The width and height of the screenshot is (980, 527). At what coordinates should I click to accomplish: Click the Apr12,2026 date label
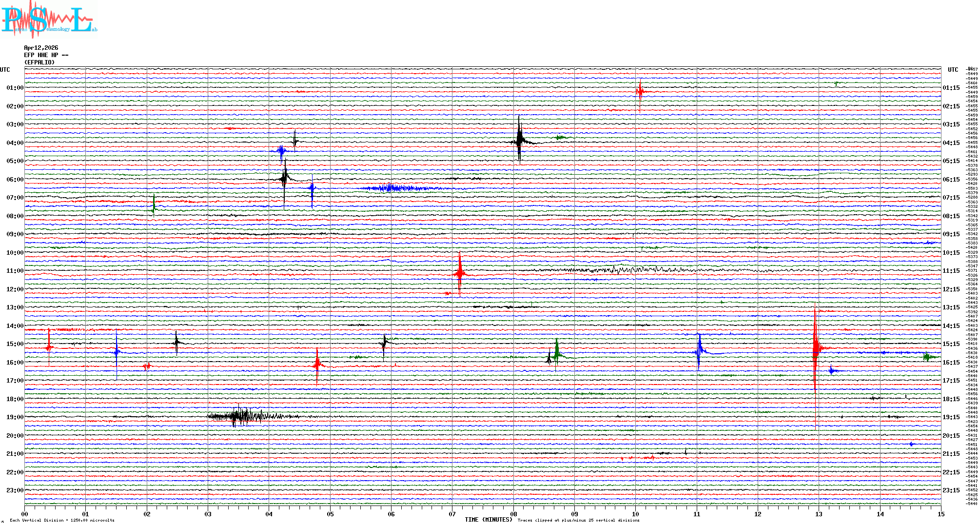coord(41,48)
